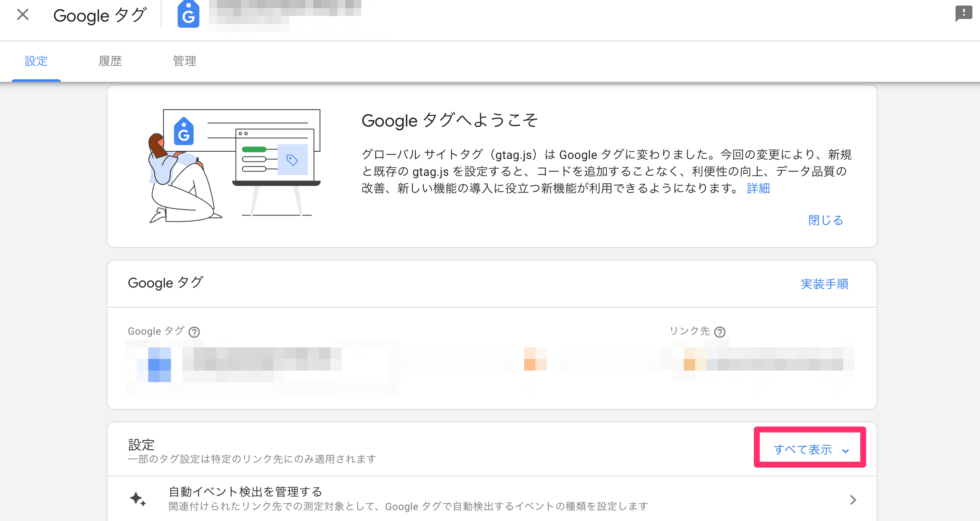The image size is (980, 521).
Task: Click the sparkle icon for 自動イベント検出
Action: 138,499
